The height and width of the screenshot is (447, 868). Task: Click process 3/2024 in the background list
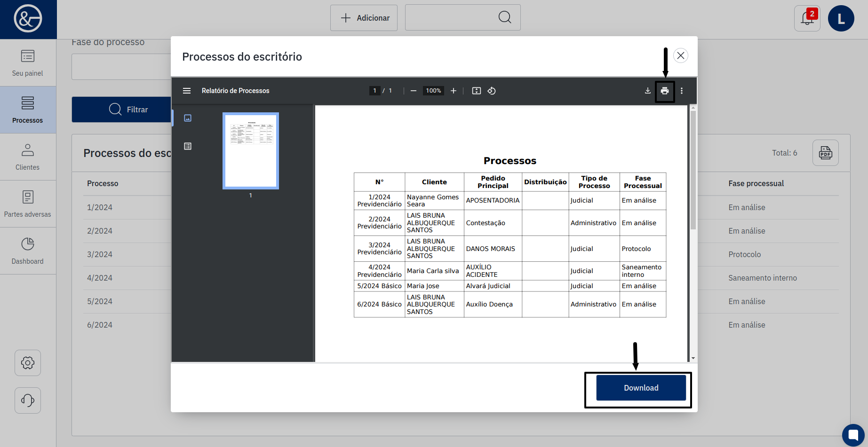[x=100, y=254]
